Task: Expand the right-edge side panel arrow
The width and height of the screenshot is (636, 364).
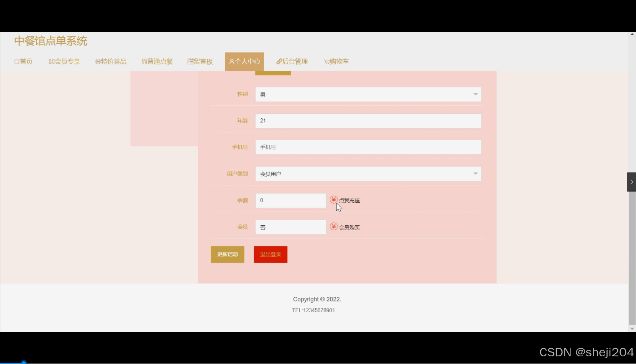Action: (631, 182)
